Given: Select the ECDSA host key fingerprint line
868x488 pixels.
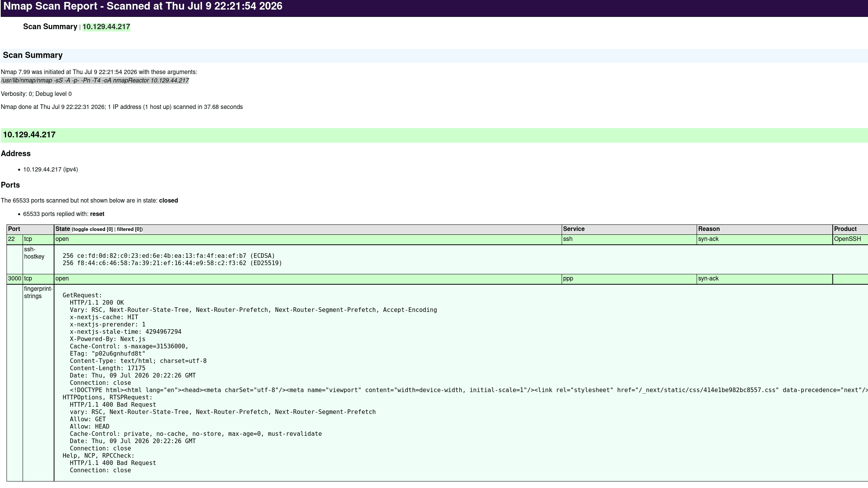Looking at the screenshot, I should [169, 256].
